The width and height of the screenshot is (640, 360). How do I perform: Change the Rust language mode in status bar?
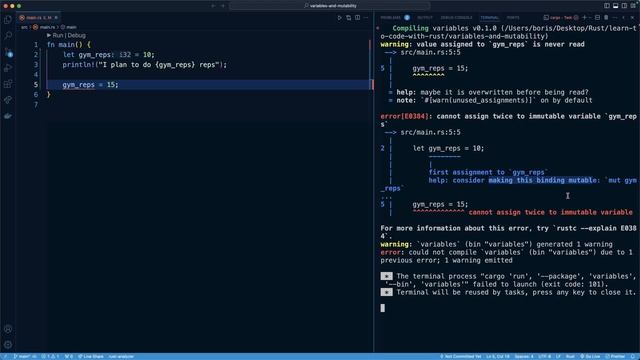570,356
